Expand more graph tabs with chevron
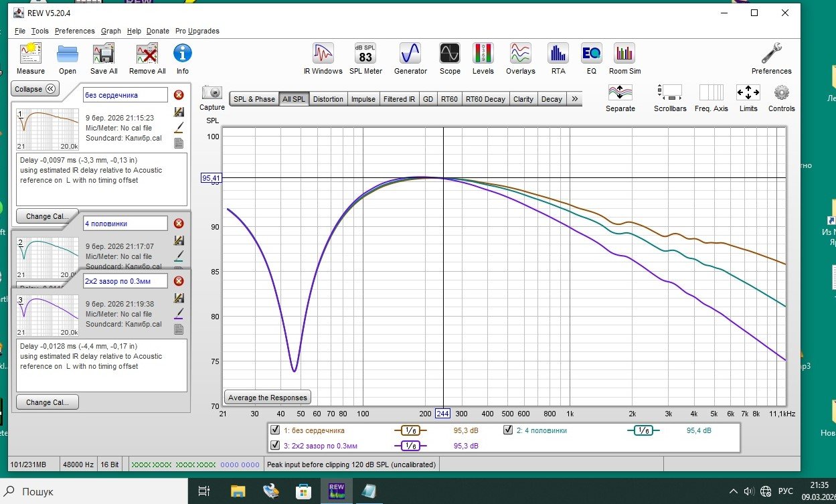This screenshot has width=836, height=504. (x=574, y=99)
